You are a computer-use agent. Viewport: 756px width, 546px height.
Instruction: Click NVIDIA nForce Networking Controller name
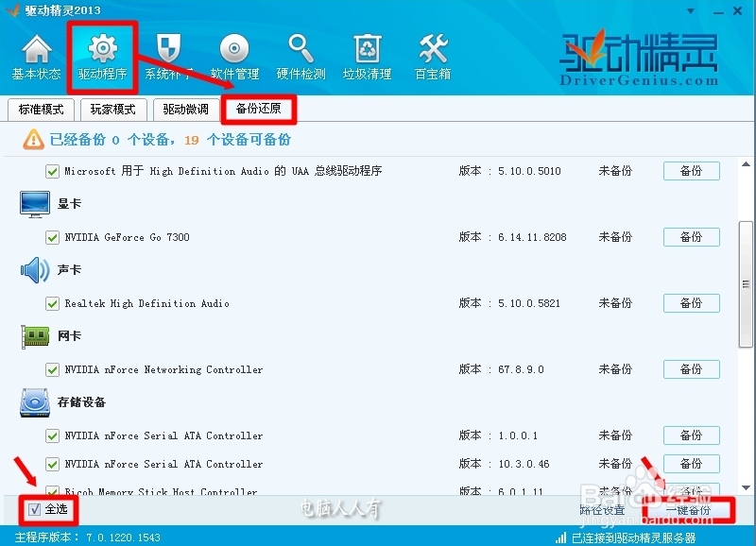[x=163, y=369]
